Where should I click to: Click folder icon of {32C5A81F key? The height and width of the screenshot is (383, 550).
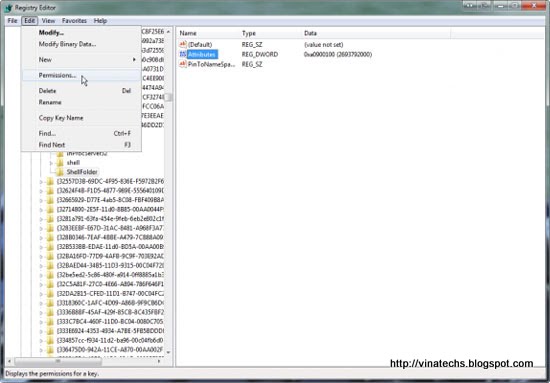click(50, 284)
